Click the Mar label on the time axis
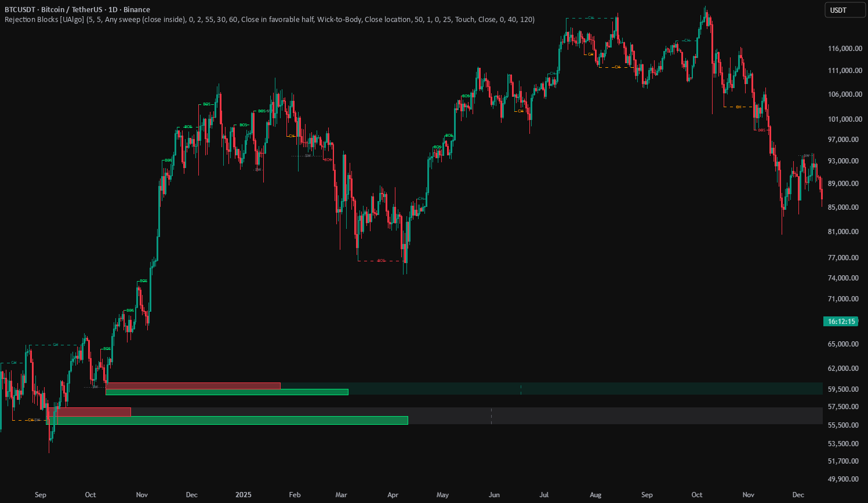This screenshot has width=868, height=503. (x=342, y=495)
